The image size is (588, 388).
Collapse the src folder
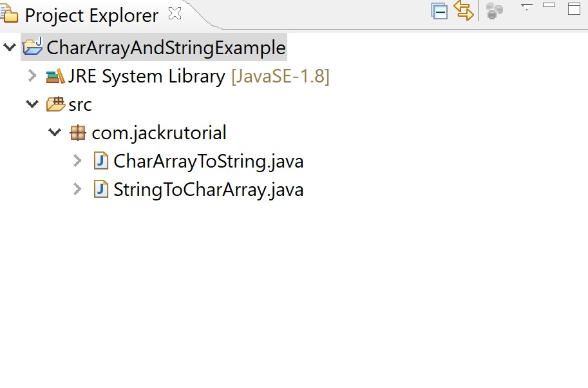[x=32, y=104]
